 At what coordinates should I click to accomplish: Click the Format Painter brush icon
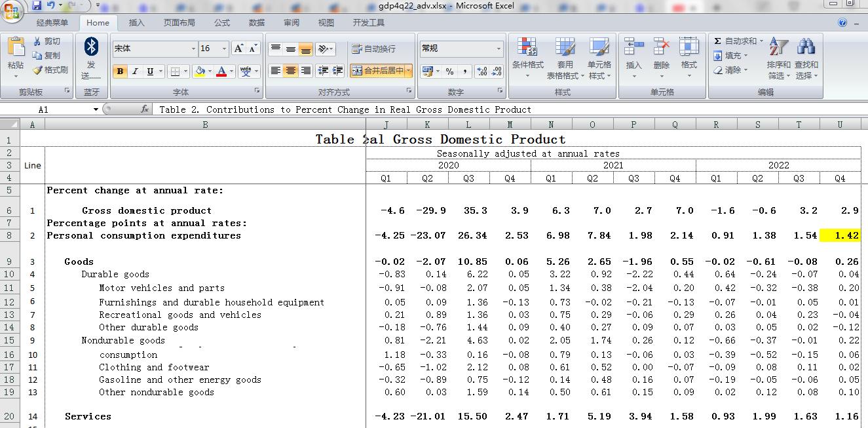pyautogui.click(x=38, y=70)
